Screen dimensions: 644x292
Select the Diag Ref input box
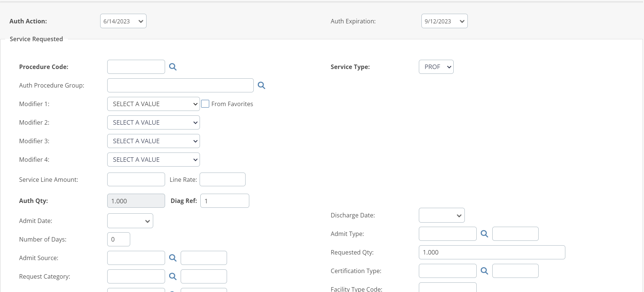pos(224,201)
